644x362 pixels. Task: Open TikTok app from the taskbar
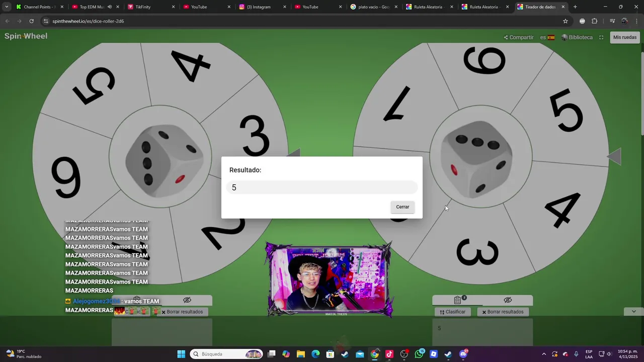389,354
